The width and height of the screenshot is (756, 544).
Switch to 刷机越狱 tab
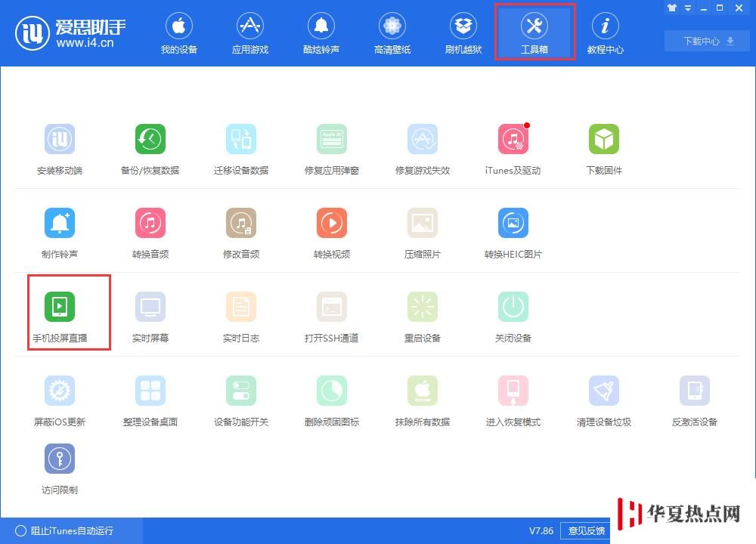463,32
